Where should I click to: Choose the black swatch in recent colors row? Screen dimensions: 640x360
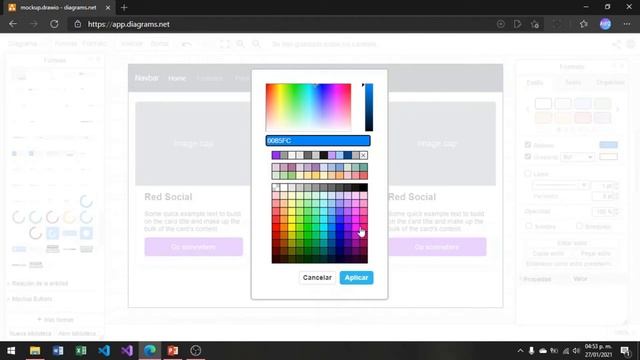[324, 156]
